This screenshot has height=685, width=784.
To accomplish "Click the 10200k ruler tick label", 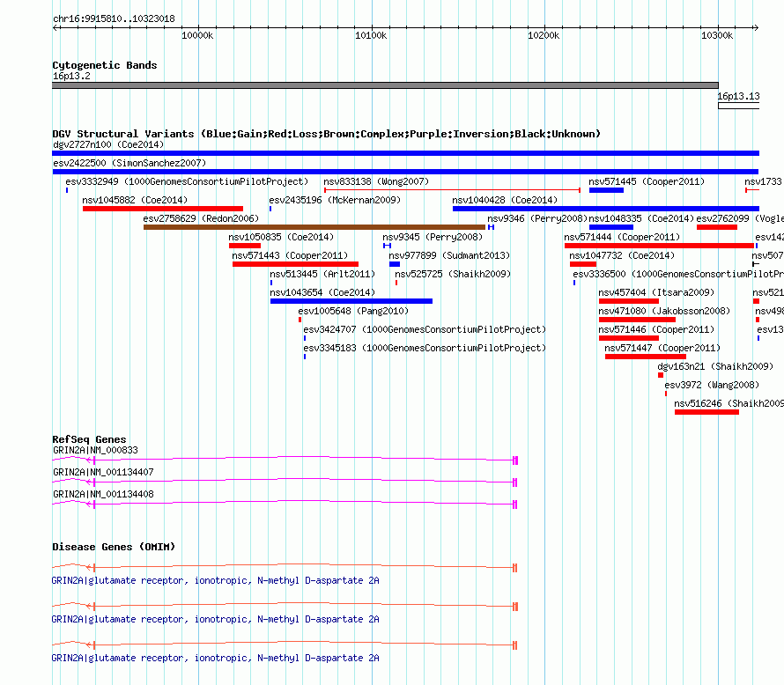I will (x=544, y=35).
